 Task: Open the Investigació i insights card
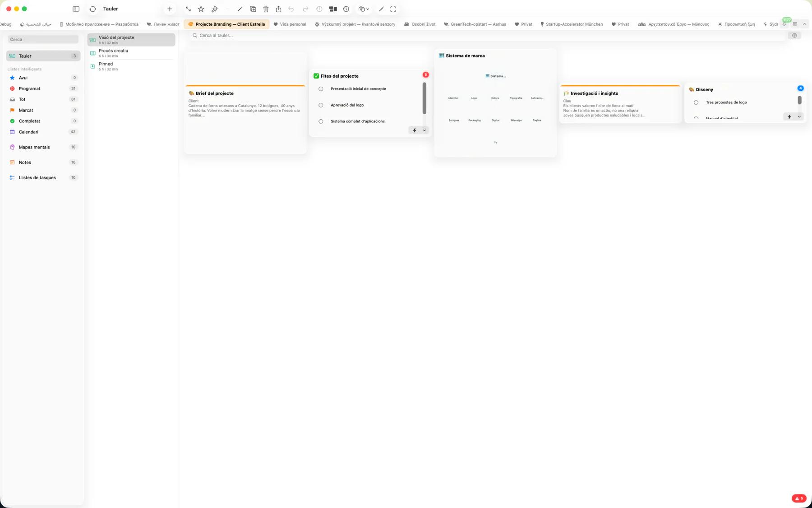pos(620,104)
